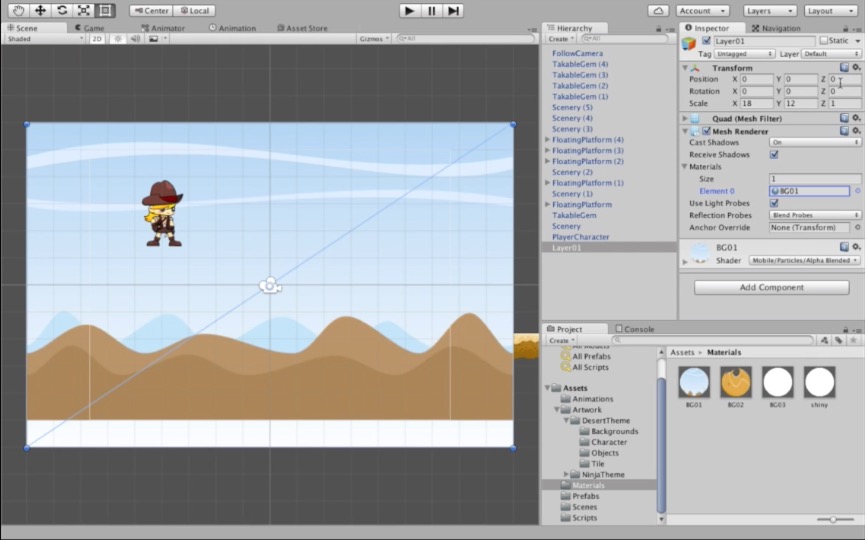Open the Layout dropdown
Viewport: 865px width, 540px height.
[x=832, y=10]
